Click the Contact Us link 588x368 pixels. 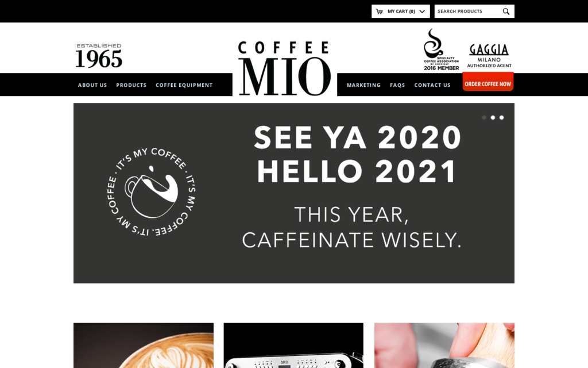[x=432, y=85]
